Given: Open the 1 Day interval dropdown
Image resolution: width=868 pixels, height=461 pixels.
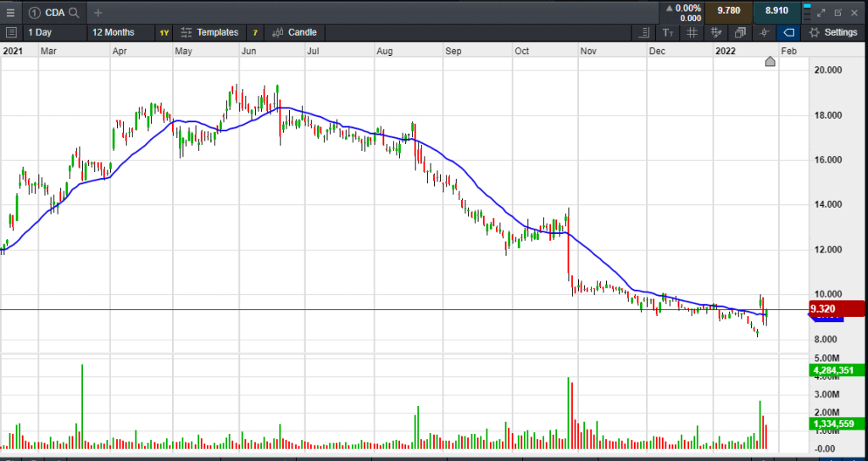Looking at the screenshot, I should tap(51, 32).
